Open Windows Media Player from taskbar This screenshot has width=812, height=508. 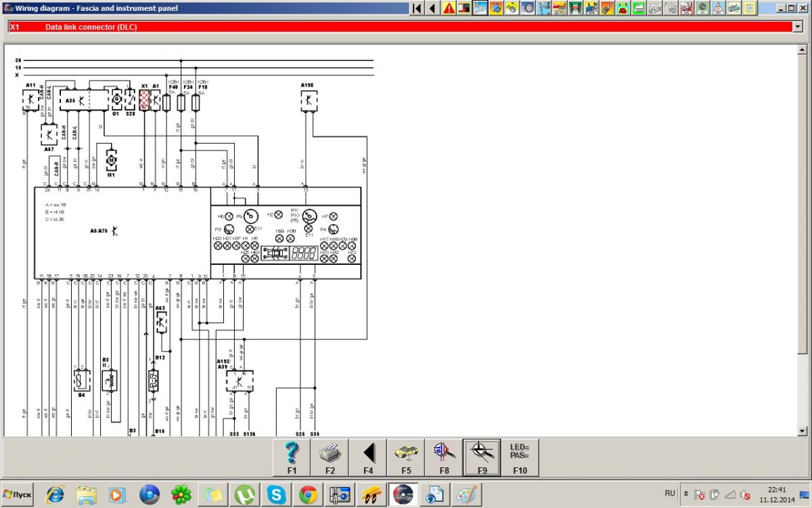118,495
